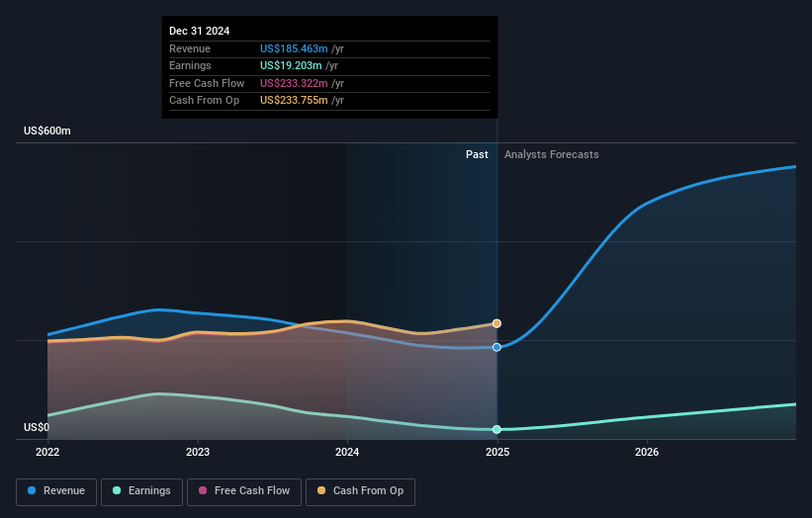Click the 2022 x-axis label
812x518 pixels.
pos(47,453)
